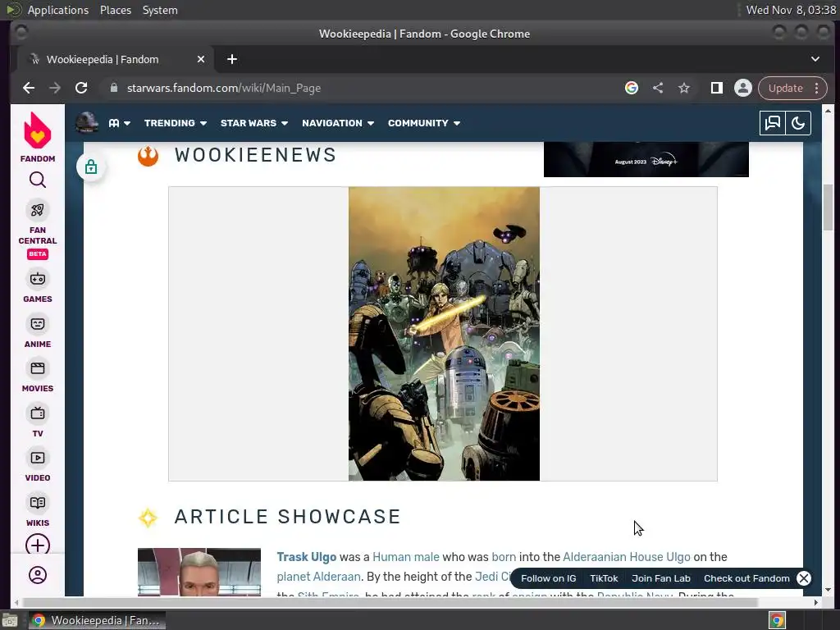
Task: Click the Chrome tray icon
Action: coord(777,621)
